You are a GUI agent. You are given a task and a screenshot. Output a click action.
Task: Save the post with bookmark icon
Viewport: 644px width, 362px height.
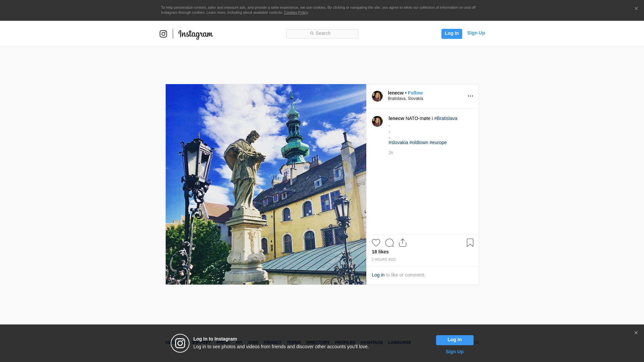coord(470,243)
